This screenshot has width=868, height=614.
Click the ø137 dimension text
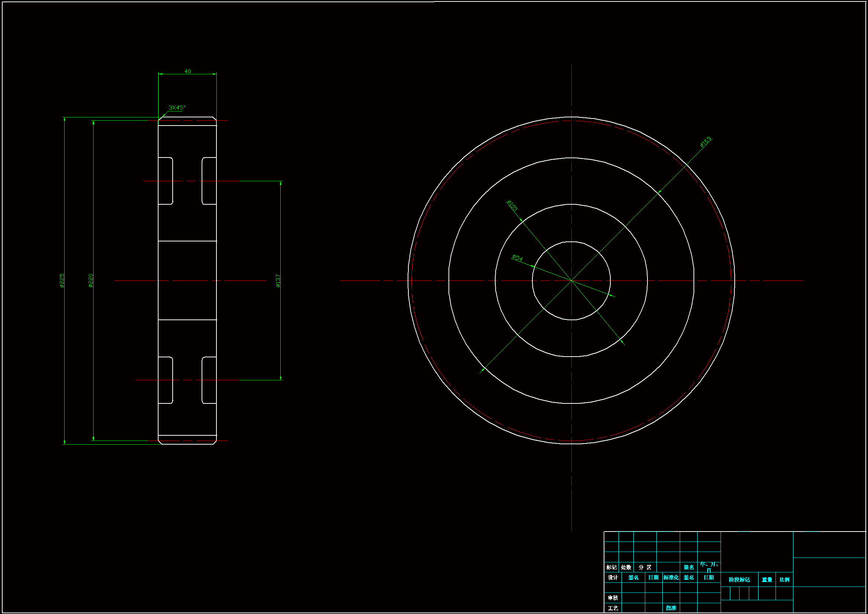click(278, 281)
